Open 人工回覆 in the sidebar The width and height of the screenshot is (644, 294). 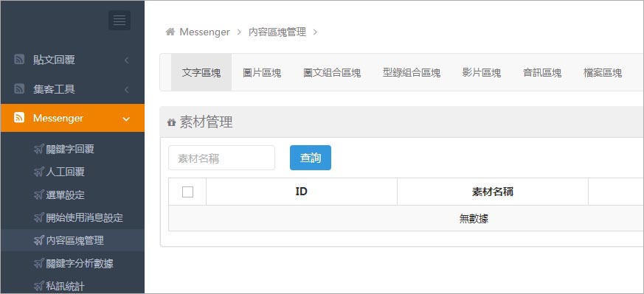[x=66, y=172]
